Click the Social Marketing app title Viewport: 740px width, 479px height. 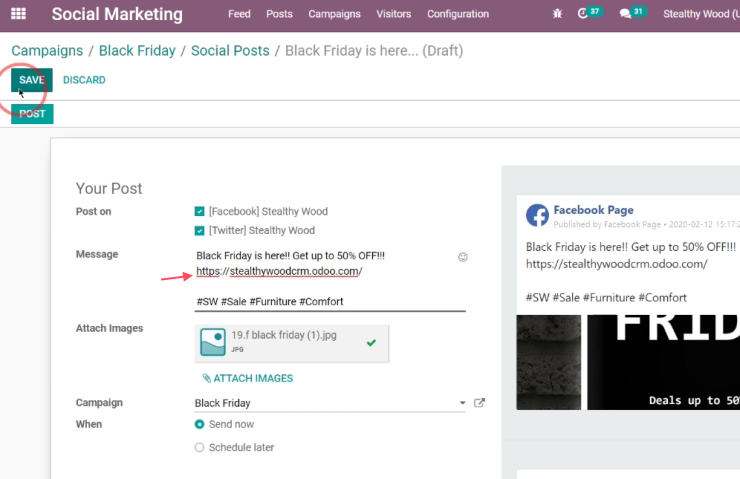[x=117, y=14]
